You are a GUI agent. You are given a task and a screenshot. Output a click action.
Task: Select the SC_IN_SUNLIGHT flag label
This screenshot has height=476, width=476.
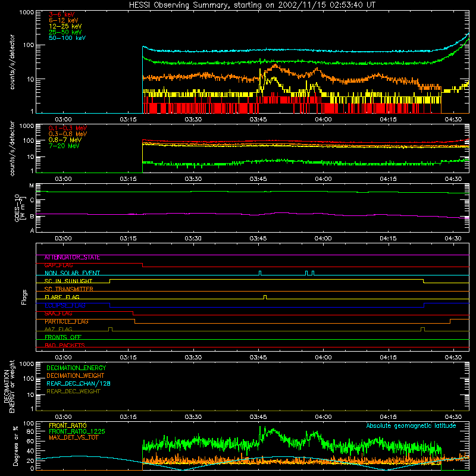pyautogui.click(x=68, y=281)
